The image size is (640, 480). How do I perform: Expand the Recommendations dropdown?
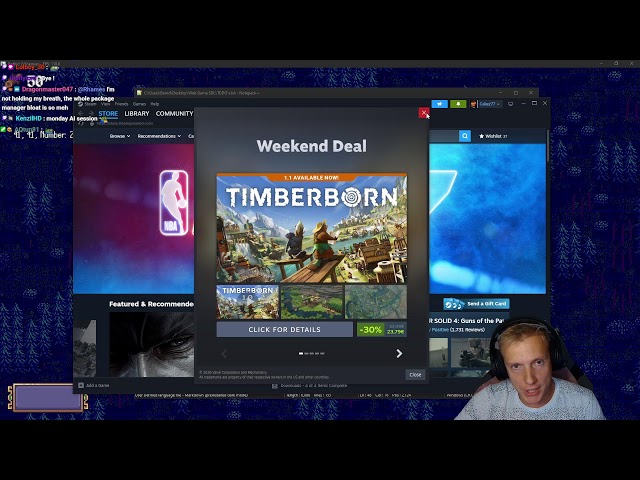click(x=159, y=136)
